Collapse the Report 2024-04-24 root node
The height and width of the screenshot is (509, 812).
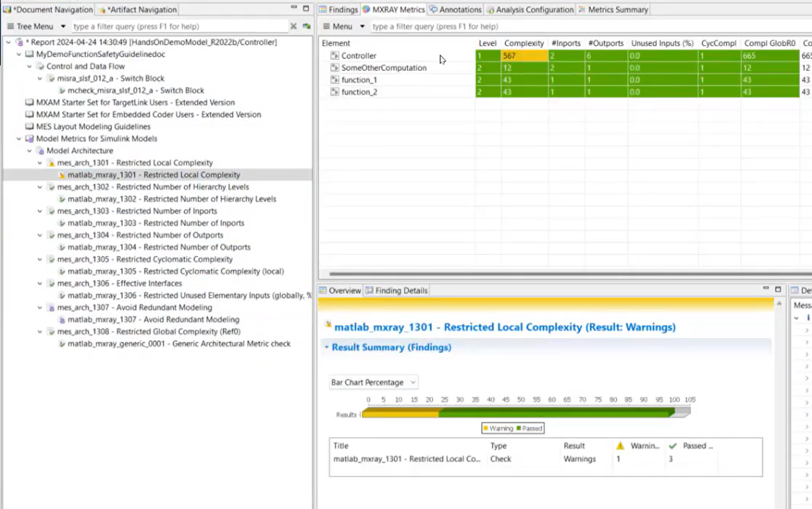(8, 42)
